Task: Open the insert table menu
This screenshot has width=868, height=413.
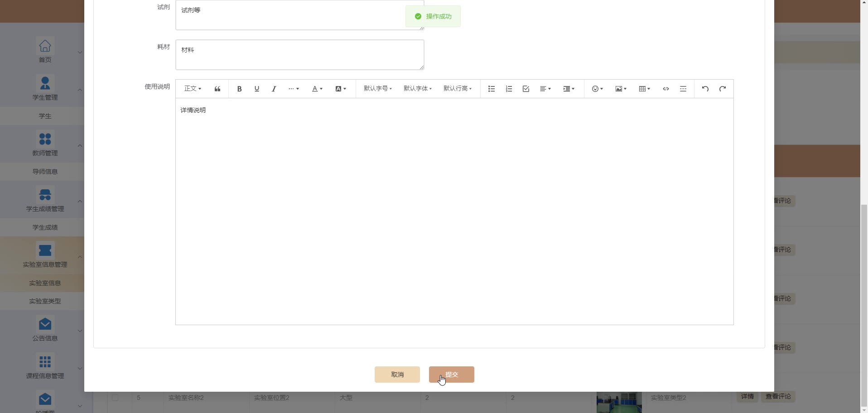Action: pos(645,89)
